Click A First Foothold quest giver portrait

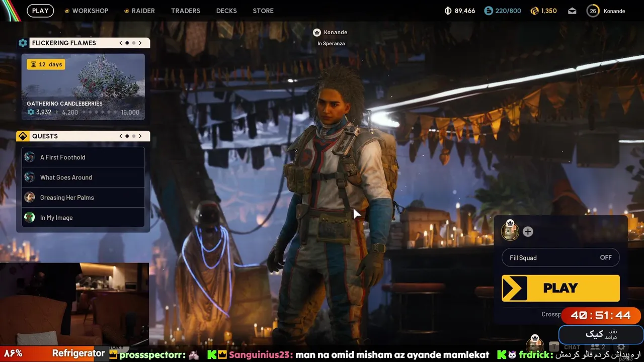(x=30, y=157)
